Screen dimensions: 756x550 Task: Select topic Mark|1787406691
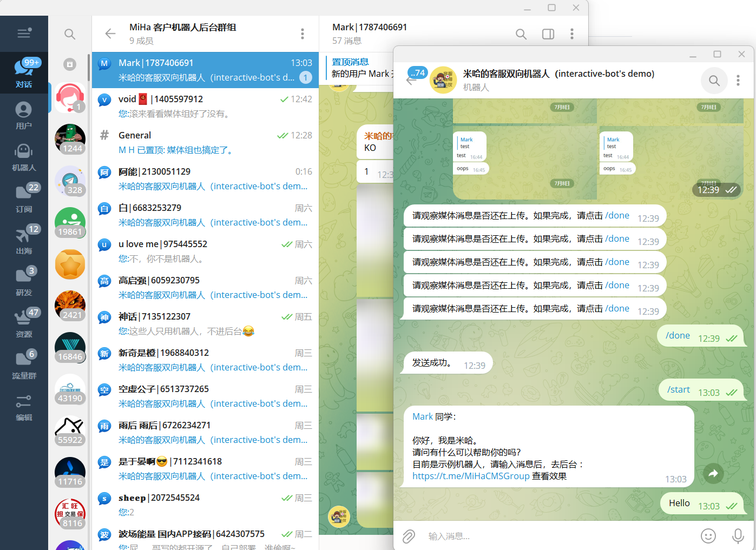click(x=205, y=70)
